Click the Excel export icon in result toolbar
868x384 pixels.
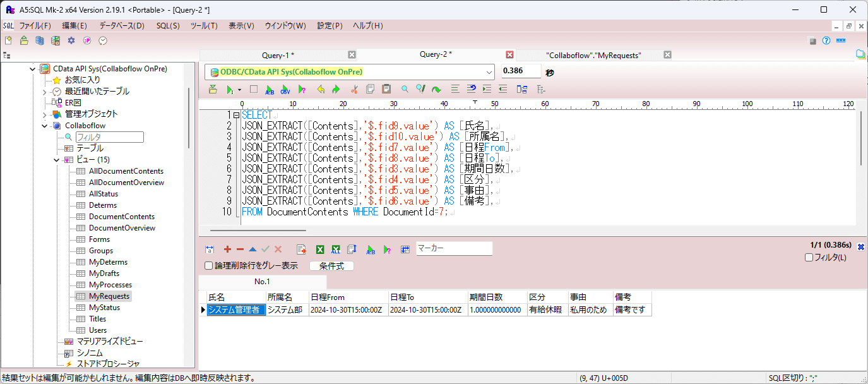(x=320, y=249)
